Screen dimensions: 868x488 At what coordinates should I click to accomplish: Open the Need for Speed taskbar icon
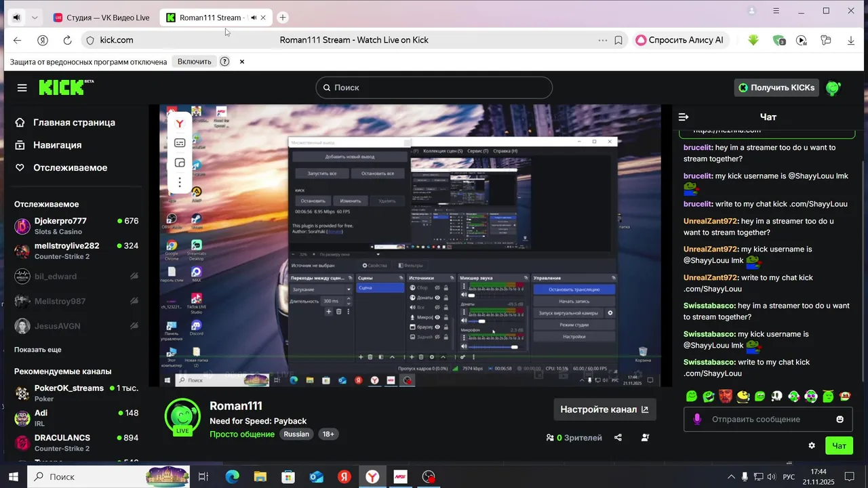point(400,477)
